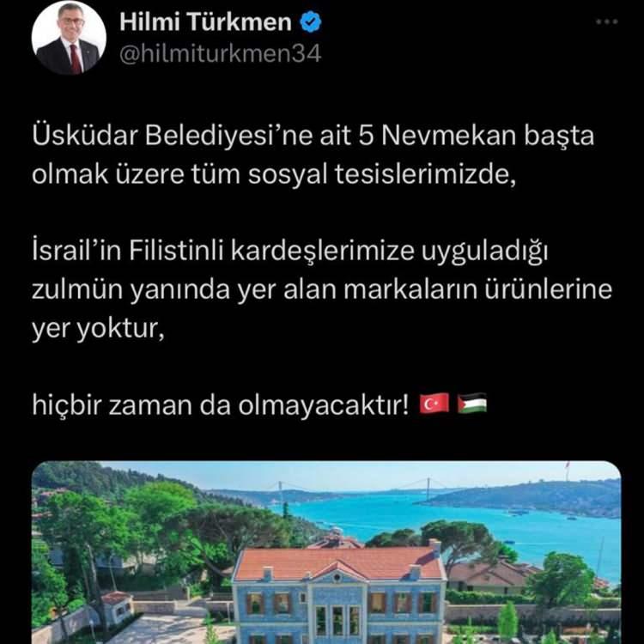Click the Palestinian flag emoji

(x=472, y=404)
